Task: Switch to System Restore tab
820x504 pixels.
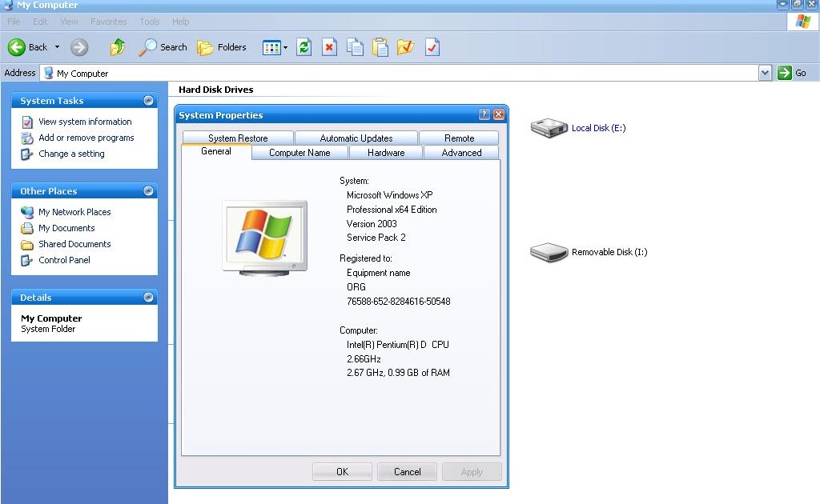Action: click(238, 138)
